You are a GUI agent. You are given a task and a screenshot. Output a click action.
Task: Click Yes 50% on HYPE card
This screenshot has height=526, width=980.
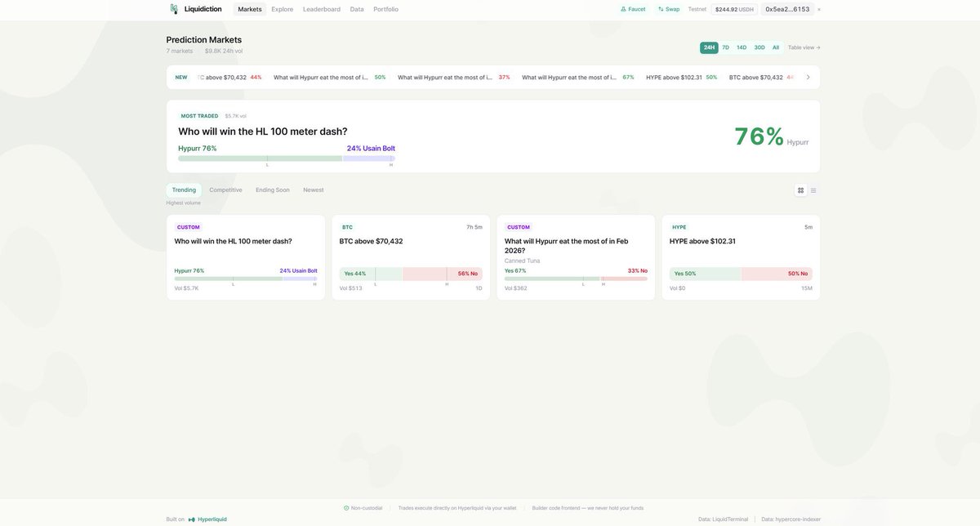[706, 274]
